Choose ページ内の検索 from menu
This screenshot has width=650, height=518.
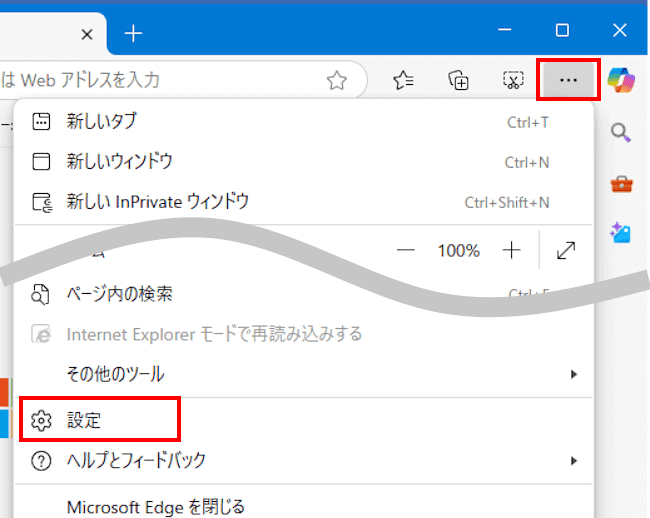pyautogui.click(x=303, y=294)
